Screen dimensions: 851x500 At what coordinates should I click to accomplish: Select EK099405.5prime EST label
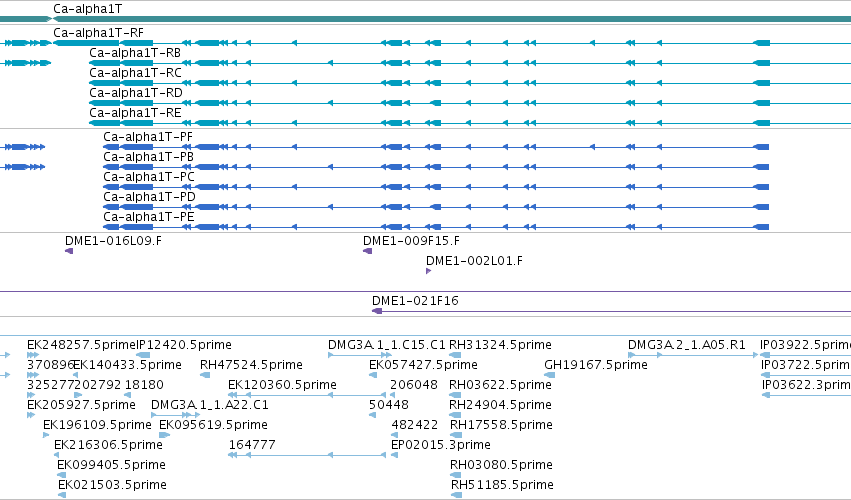(111, 466)
